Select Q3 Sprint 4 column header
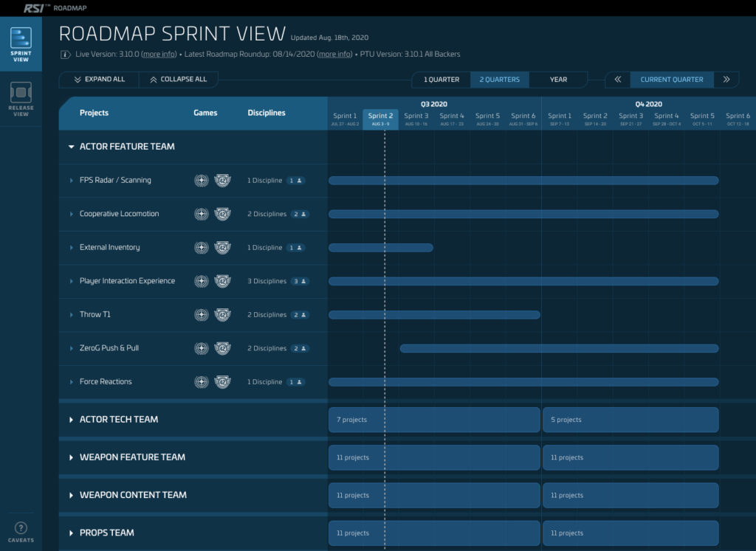756x551 pixels. pyautogui.click(x=452, y=119)
